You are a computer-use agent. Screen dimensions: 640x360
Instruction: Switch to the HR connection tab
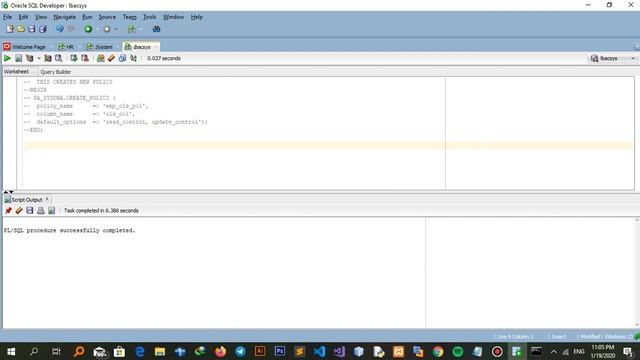[x=66, y=47]
